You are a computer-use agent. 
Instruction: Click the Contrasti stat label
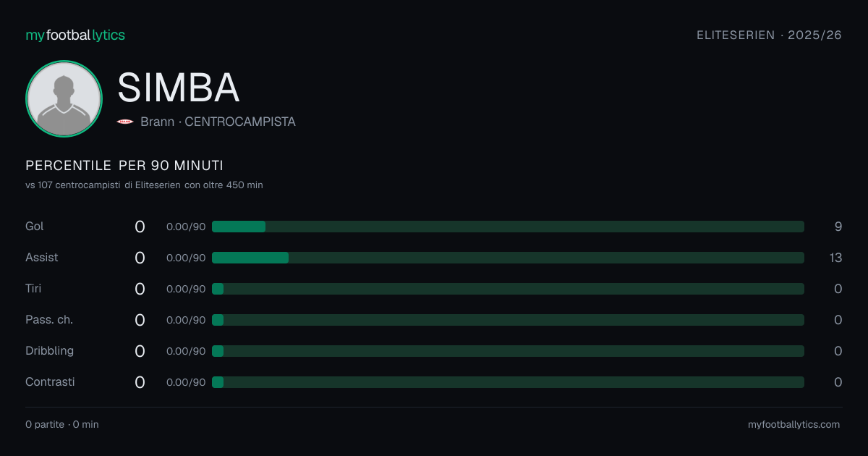coord(50,382)
